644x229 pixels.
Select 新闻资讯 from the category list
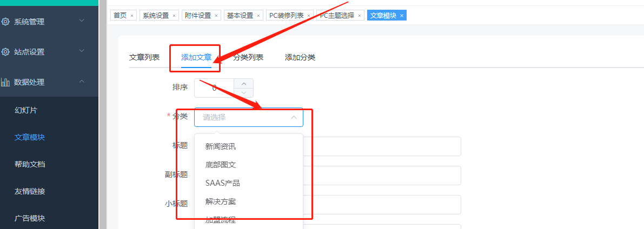221,146
